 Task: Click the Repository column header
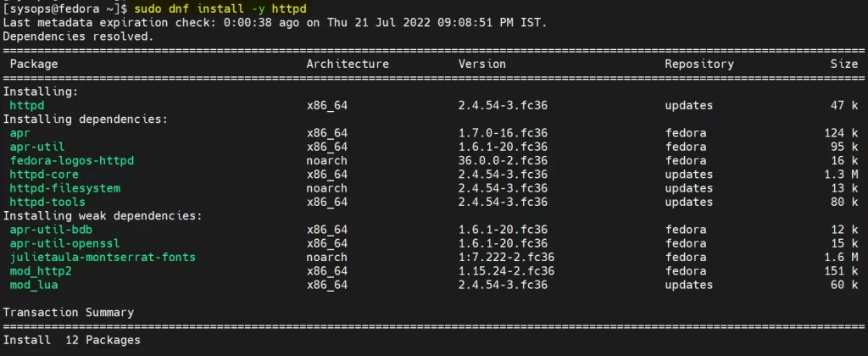coord(699,64)
